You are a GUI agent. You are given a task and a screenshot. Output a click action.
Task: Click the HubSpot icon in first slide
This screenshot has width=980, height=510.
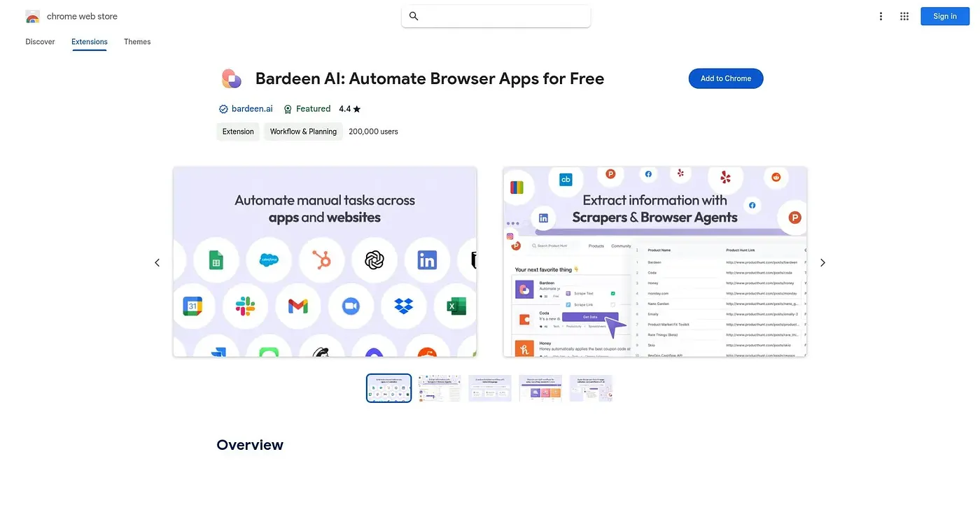tap(322, 261)
